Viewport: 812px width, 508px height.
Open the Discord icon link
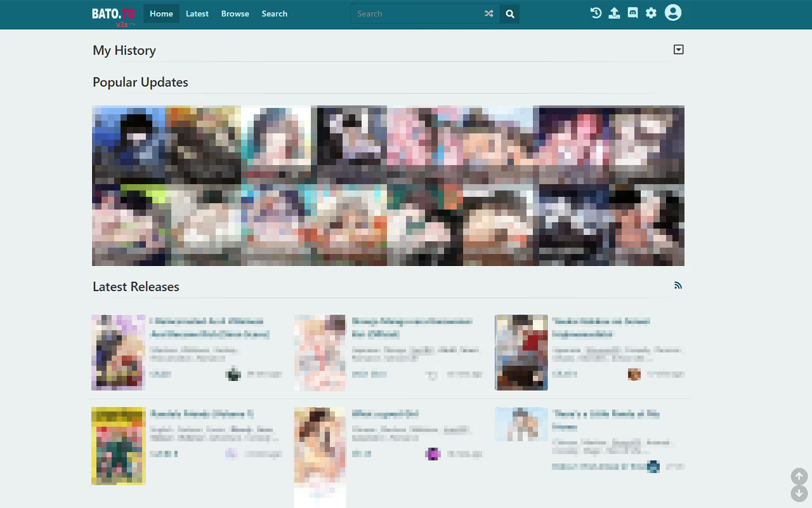(x=632, y=13)
